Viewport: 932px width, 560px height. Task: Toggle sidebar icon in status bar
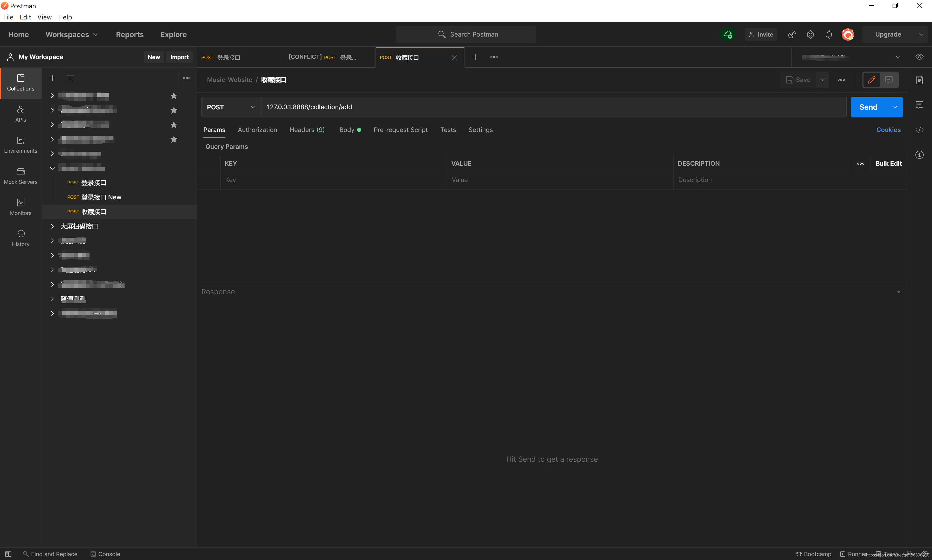point(8,554)
